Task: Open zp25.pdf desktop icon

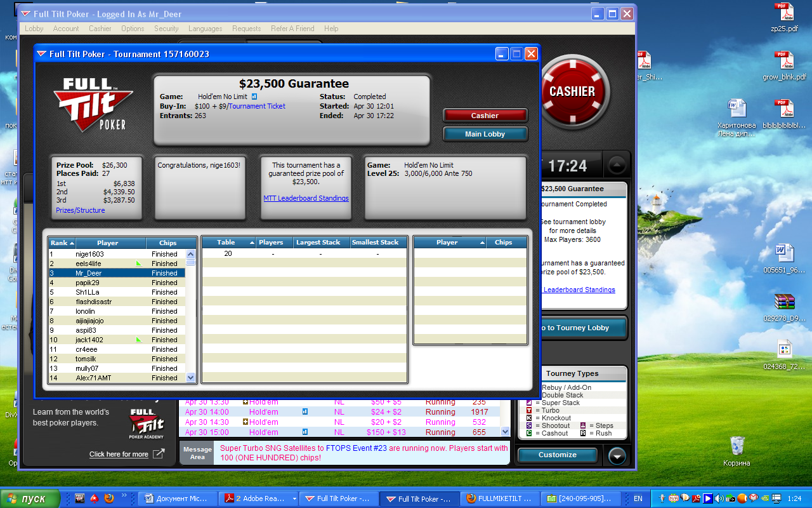Action: pyautogui.click(x=785, y=17)
